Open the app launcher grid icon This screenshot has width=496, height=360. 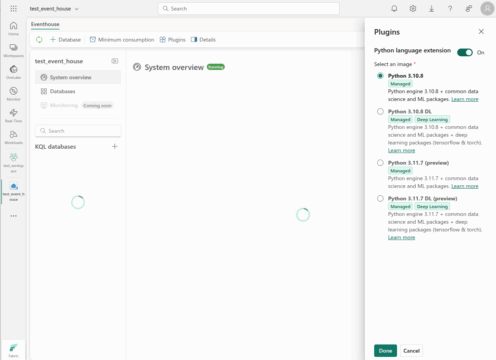(x=13, y=9)
